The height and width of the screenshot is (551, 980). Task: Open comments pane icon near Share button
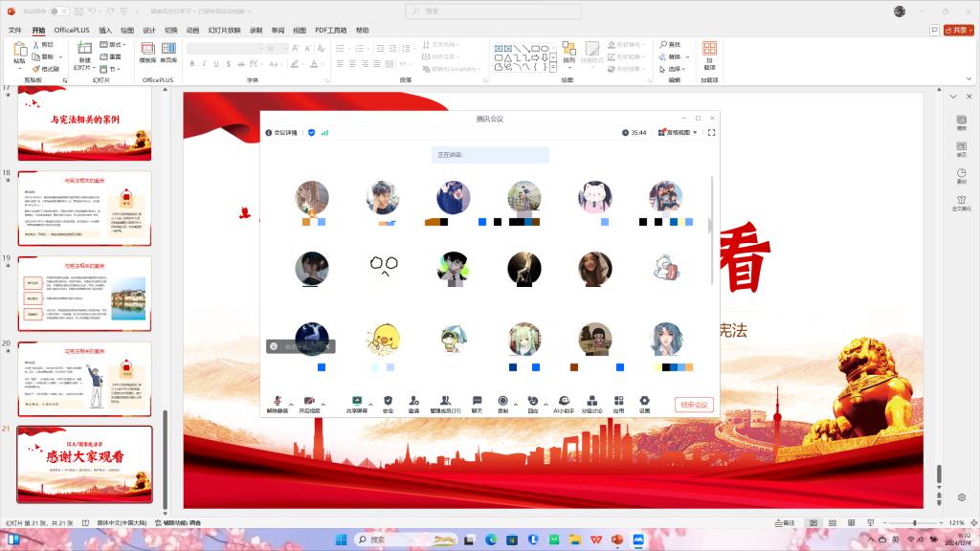(934, 30)
